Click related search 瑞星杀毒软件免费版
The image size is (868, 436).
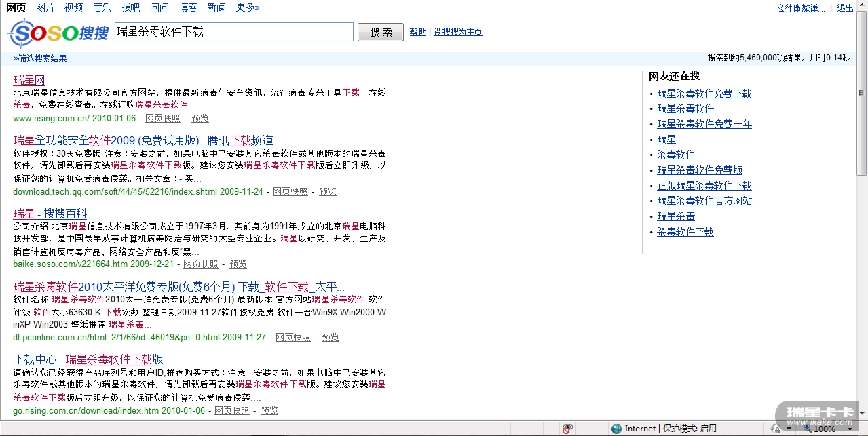[700, 170]
